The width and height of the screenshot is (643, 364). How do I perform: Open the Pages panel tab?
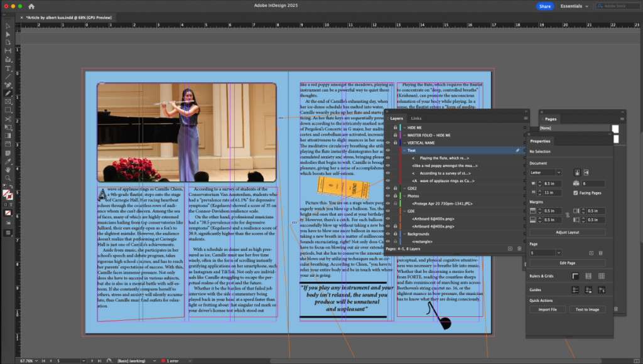click(551, 119)
